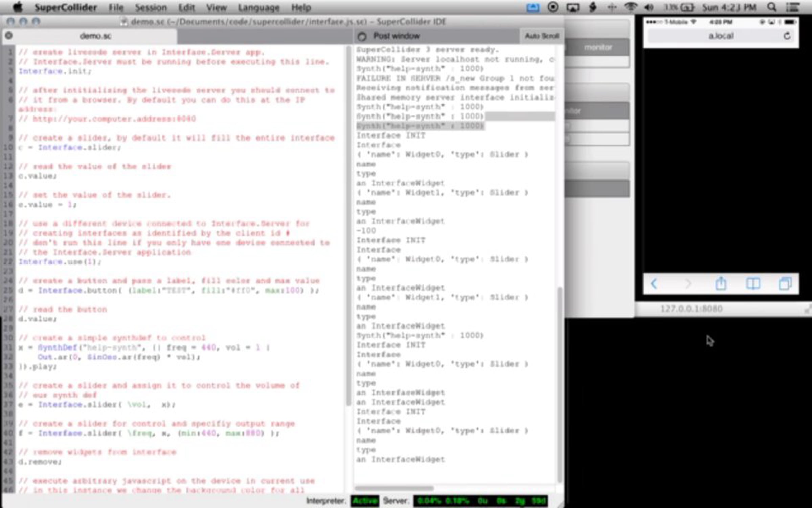Click the circular record icon in menu bar
The image size is (812, 508).
coord(553,7)
